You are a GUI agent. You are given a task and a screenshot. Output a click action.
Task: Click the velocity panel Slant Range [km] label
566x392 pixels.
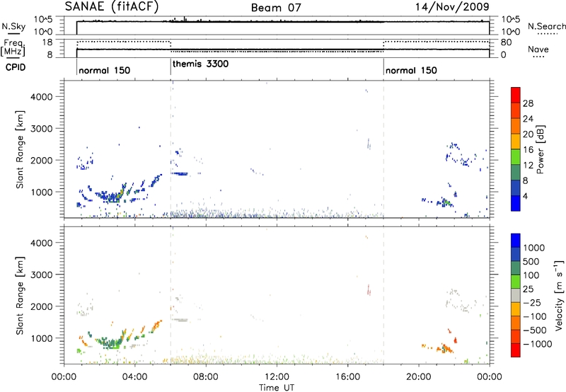(20, 295)
